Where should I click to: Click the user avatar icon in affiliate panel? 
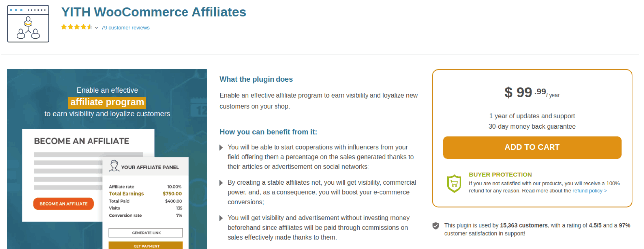[x=114, y=166]
